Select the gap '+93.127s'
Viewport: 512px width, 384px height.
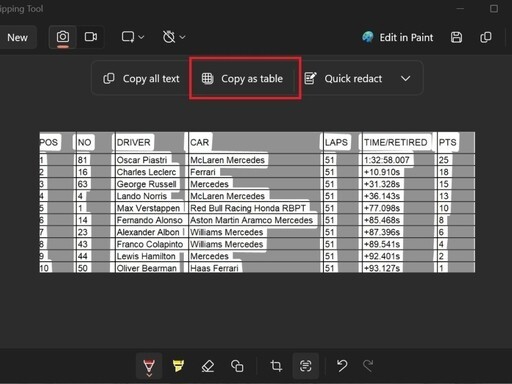click(x=382, y=268)
